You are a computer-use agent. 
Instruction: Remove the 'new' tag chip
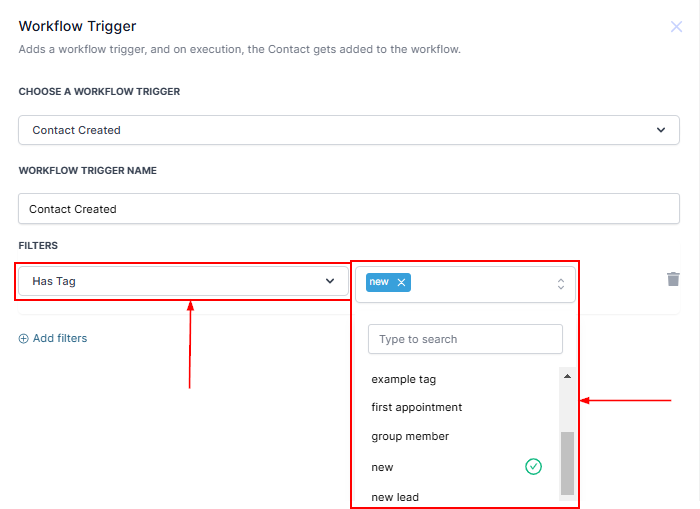pos(402,283)
